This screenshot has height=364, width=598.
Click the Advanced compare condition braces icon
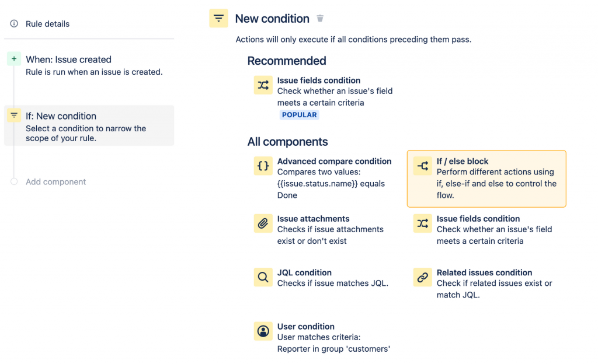(x=263, y=166)
